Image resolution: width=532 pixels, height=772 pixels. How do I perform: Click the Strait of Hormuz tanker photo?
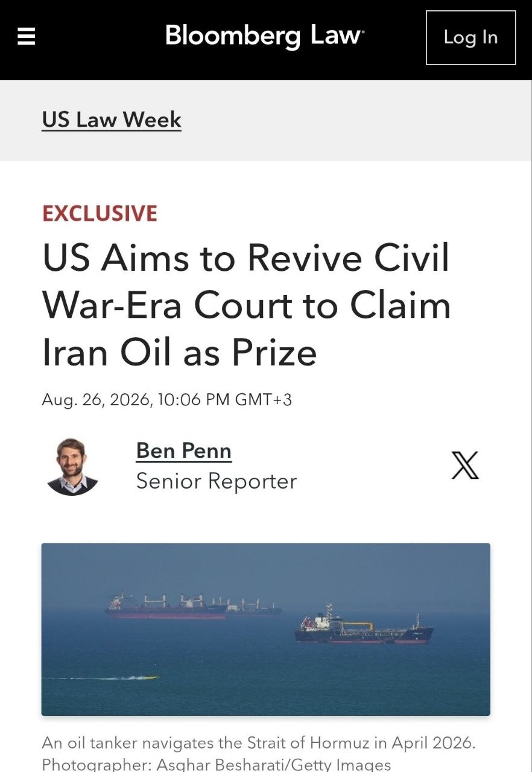click(265, 629)
